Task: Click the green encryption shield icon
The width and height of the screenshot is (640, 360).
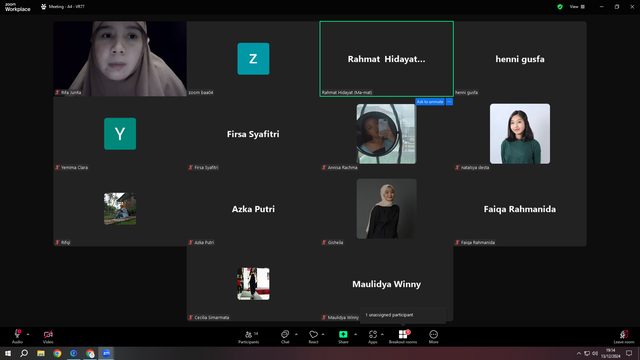Action: point(560,7)
